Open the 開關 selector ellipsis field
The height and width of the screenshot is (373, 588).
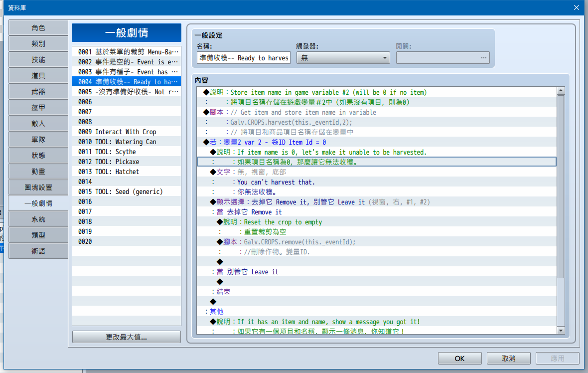coord(443,58)
